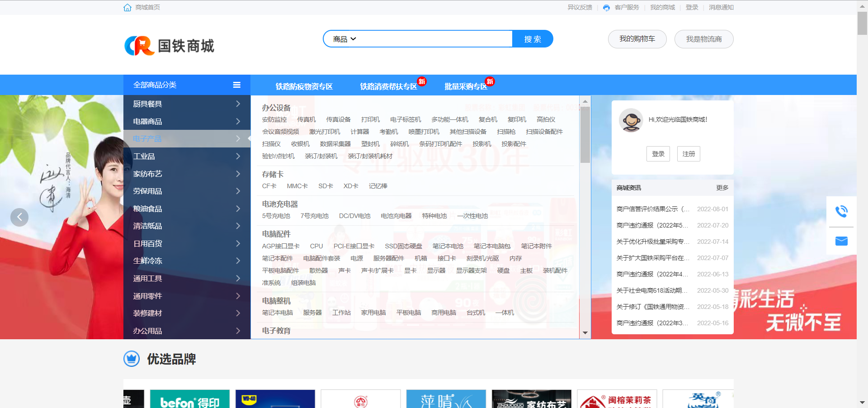Open WD-40 brand thumbnail
This screenshot has width=868, height=408.
click(x=275, y=399)
